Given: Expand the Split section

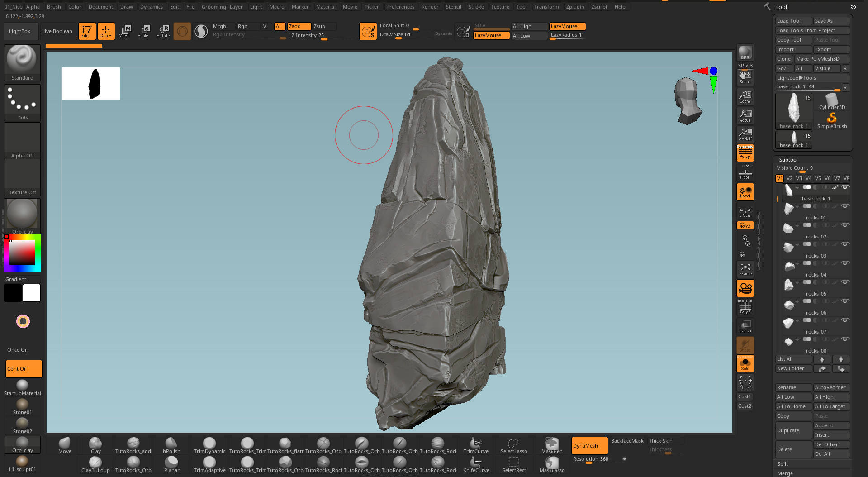Looking at the screenshot, I should tap(783, 464).
